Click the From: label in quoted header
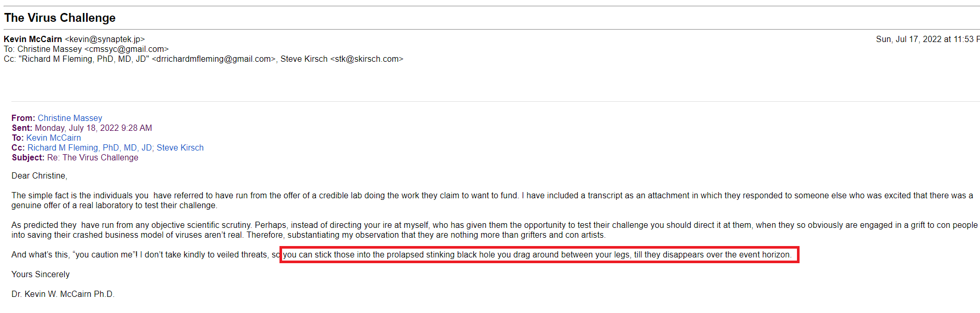The height and width of the screenshot is (313, 980). coord(23,118)
